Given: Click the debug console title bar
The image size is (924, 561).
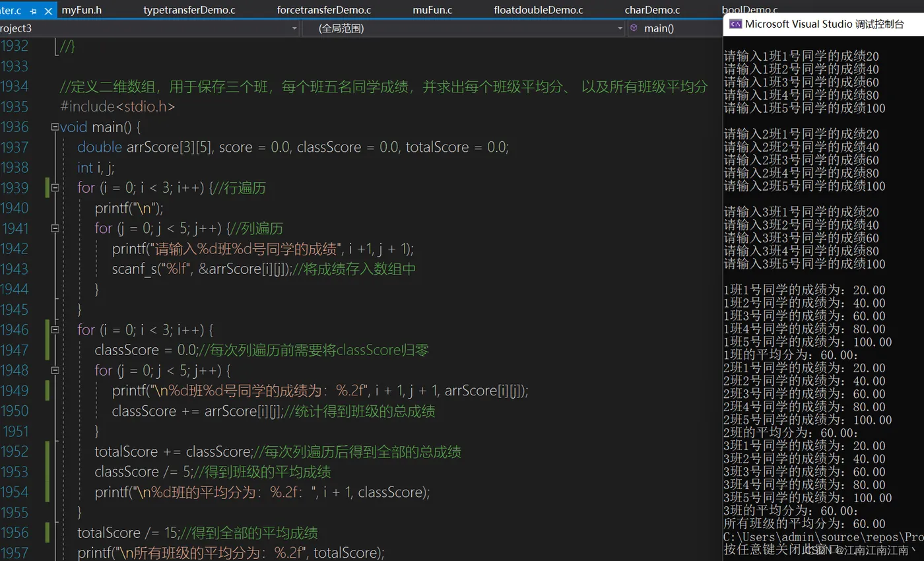Looking at the screenshot, I should (824, 24).
